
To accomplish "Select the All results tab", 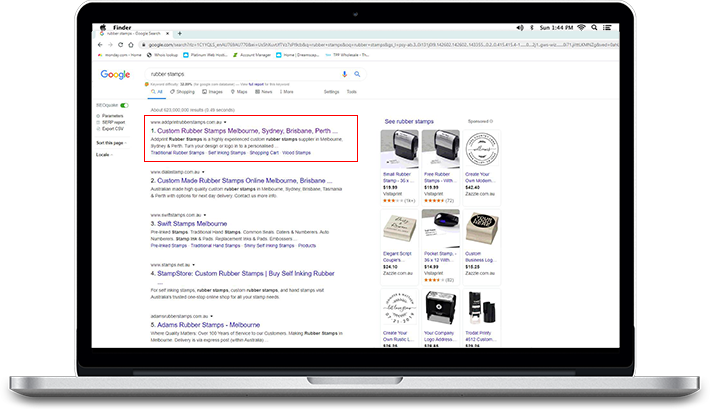I will (157, 92).
